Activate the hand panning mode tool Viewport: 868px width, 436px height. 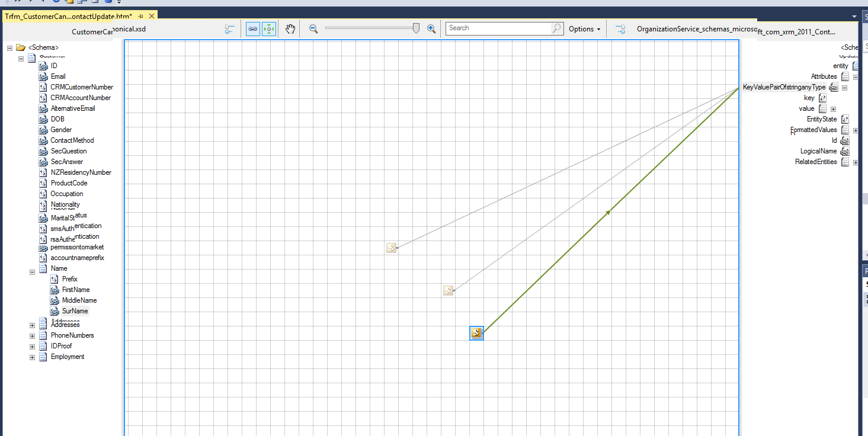290,28
